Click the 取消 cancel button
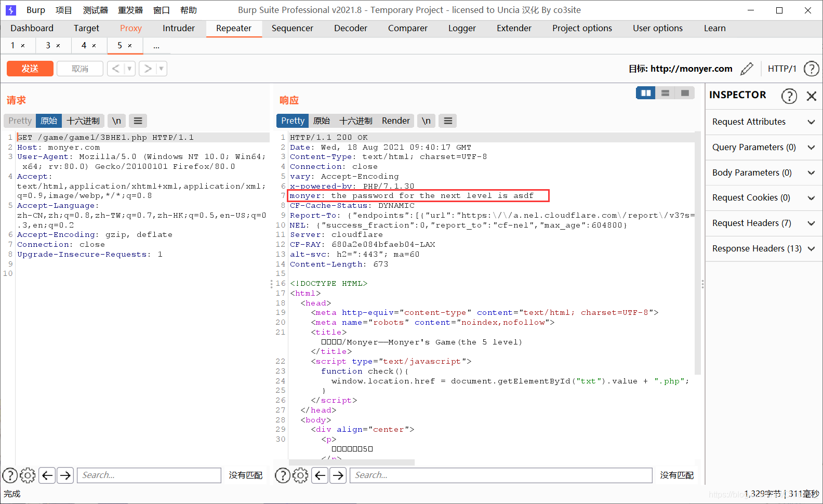 click(80, 69)
